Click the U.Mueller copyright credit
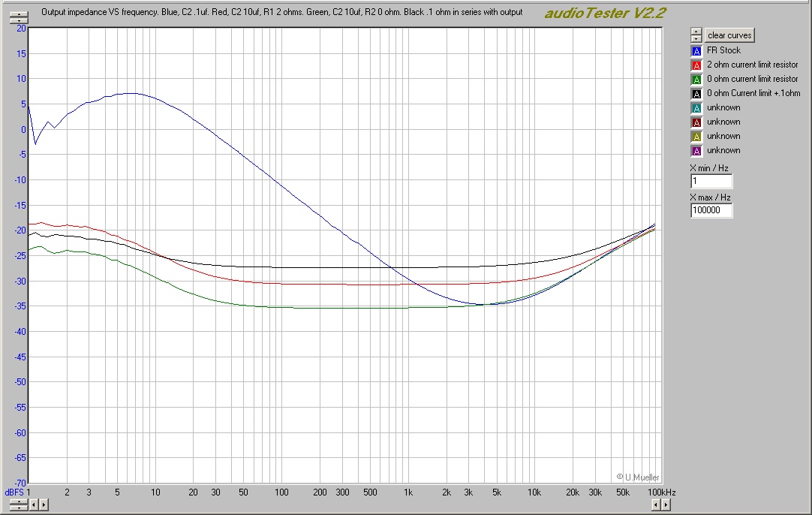Image resolution: width=812 pixels, height=515 pixels. [x=639, y=477]
